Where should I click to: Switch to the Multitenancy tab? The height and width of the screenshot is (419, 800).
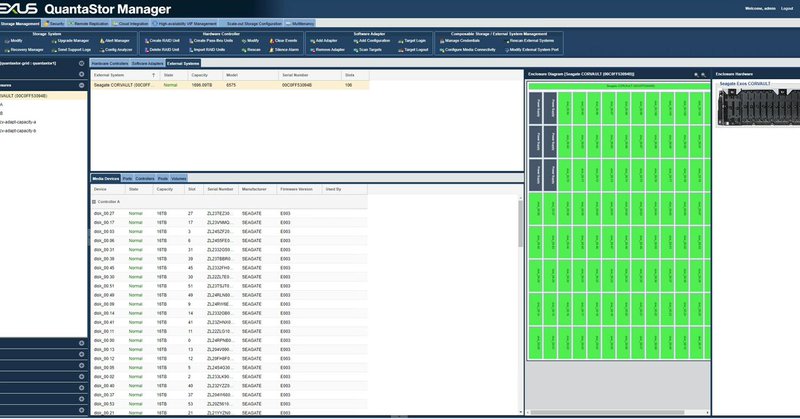300,23
